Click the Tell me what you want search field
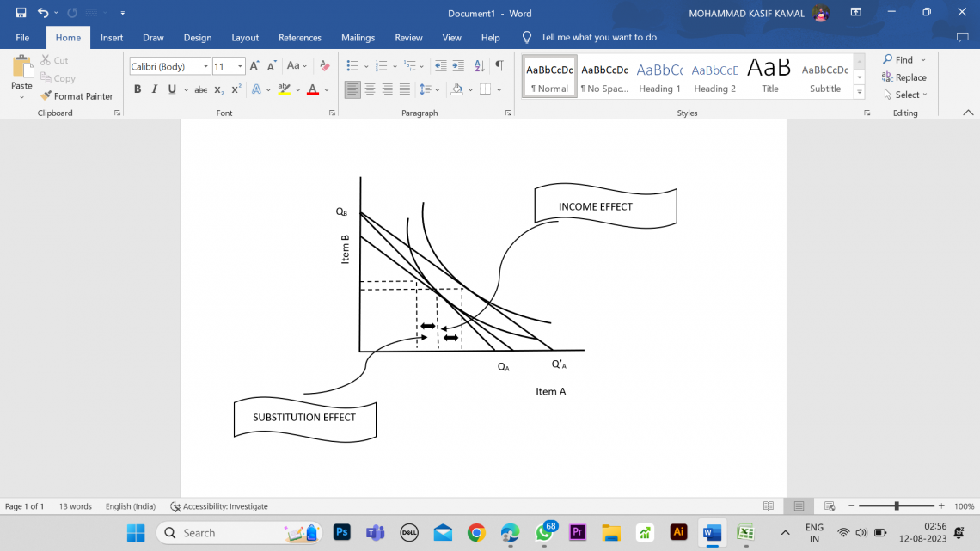 click(598, 38)
